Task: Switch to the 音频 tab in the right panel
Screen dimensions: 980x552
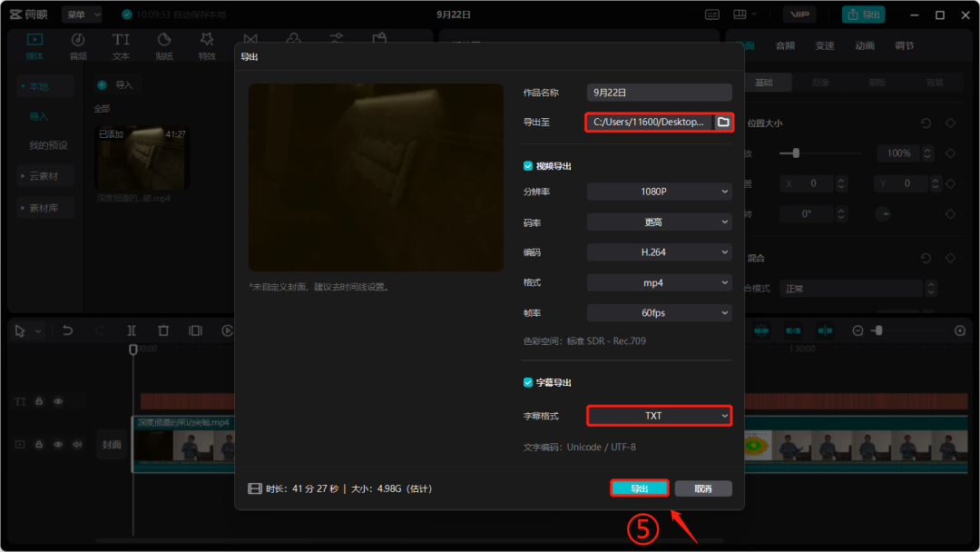Action: 785,45
